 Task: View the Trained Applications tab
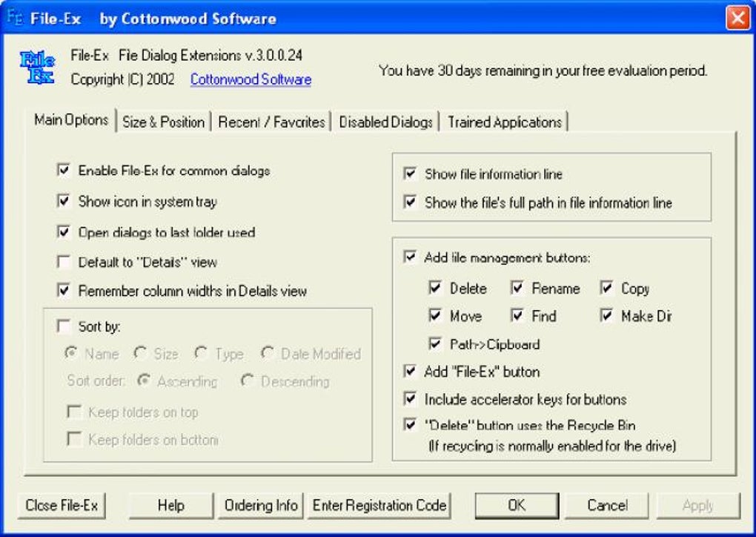505,120
